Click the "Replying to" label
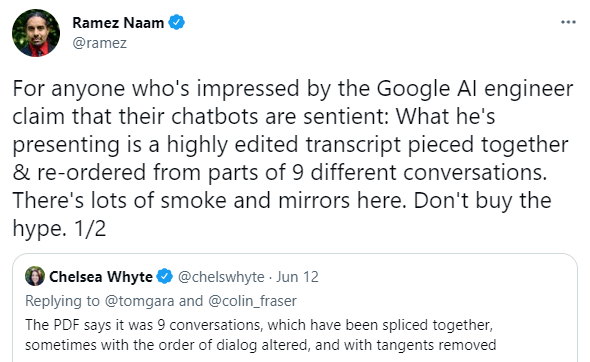The image size is (590, 362). click(62, 301)
